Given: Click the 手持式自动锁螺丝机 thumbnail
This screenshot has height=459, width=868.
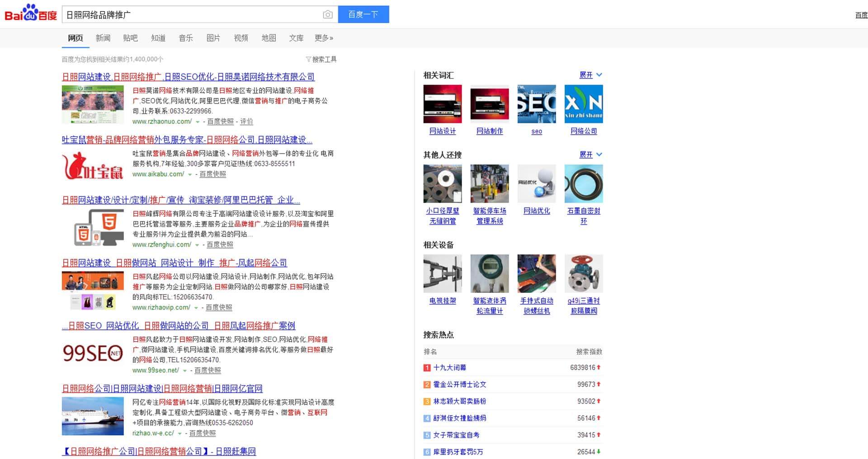Looking at the screenshot, I should (x=537, y=273).
